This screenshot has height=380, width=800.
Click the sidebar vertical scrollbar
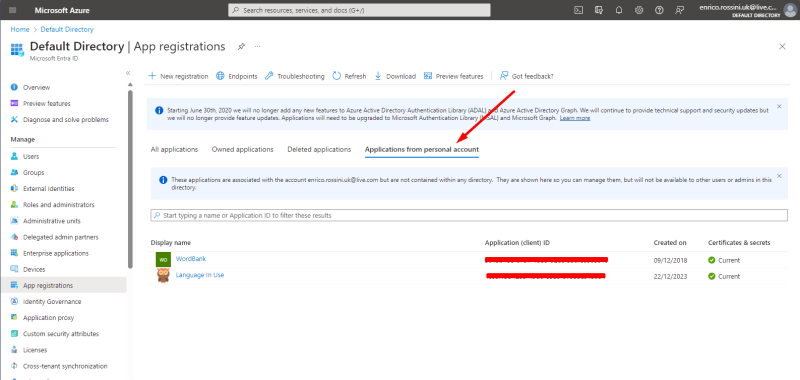click(x=130, y=179)
